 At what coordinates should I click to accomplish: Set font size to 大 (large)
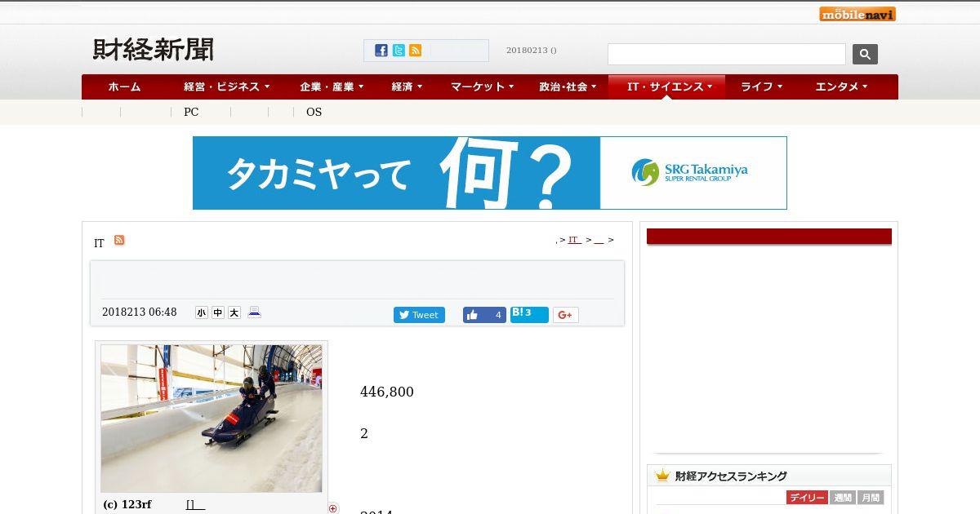234,312
